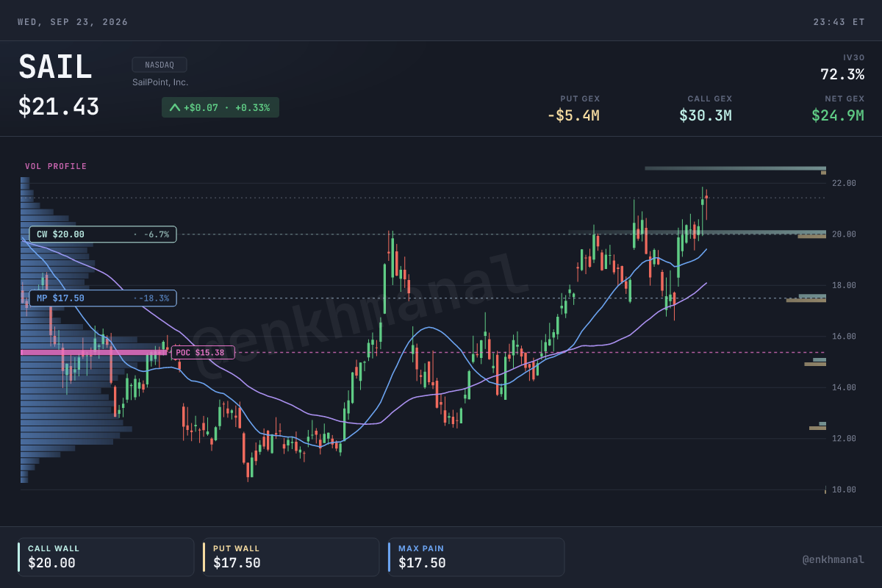Click the pink POC volume bar
Image resolution: width=882 pixels, height=588 pixels.
coord(94,353)
